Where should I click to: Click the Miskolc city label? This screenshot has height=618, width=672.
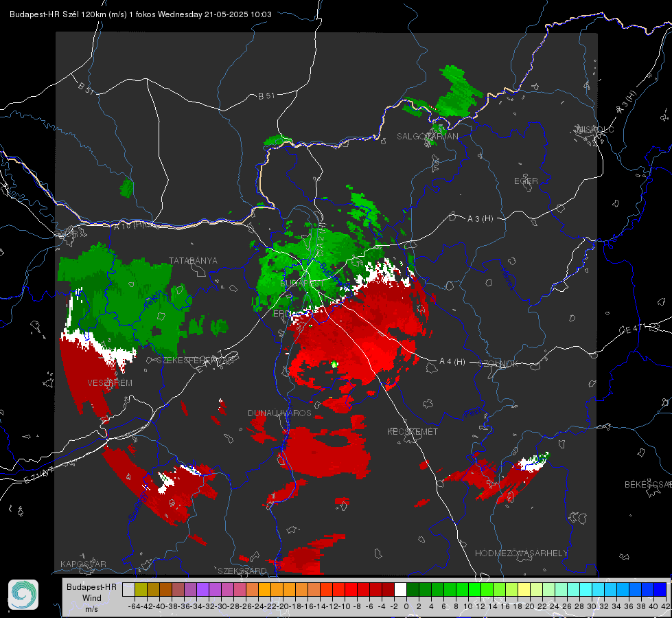tap(595, 129)
